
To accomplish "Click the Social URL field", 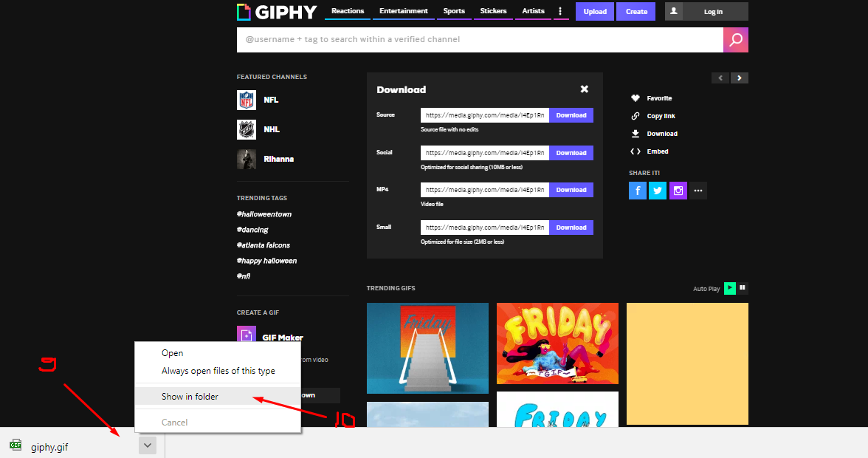I will pyautogui.click(x=485, y=153).
